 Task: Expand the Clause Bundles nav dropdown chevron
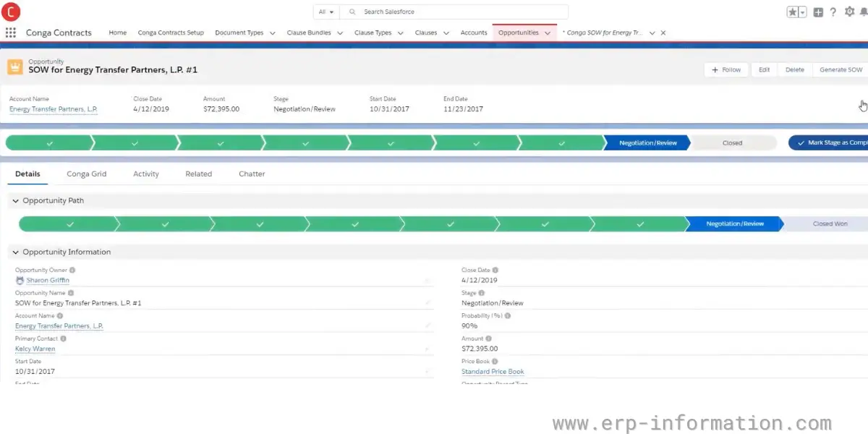click(x=339, y=33)
